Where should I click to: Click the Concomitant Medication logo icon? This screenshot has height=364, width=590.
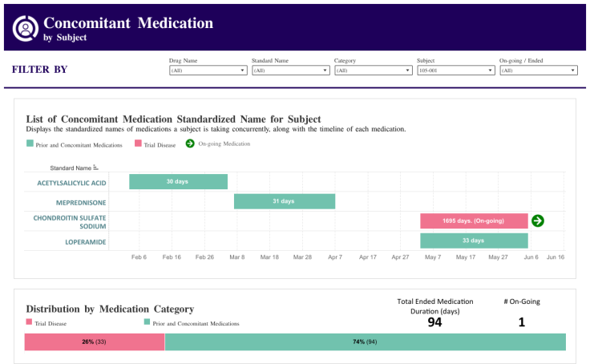pos(26,28)
